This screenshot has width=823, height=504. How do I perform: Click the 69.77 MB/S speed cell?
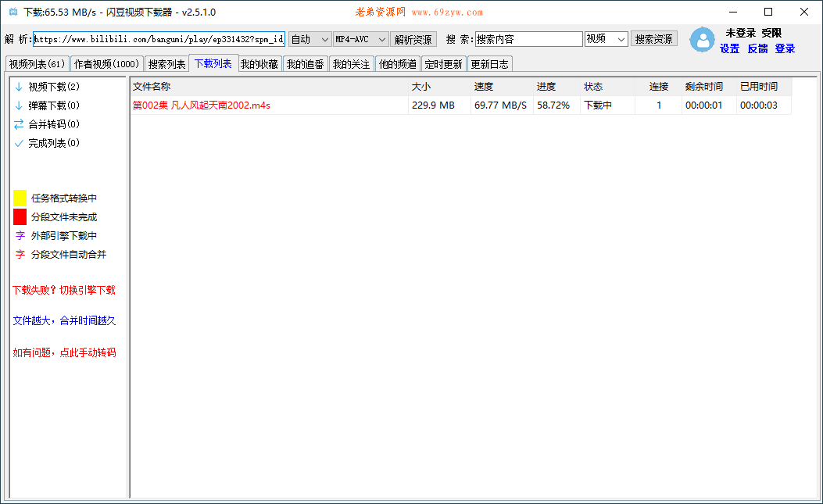click(503, 105)
